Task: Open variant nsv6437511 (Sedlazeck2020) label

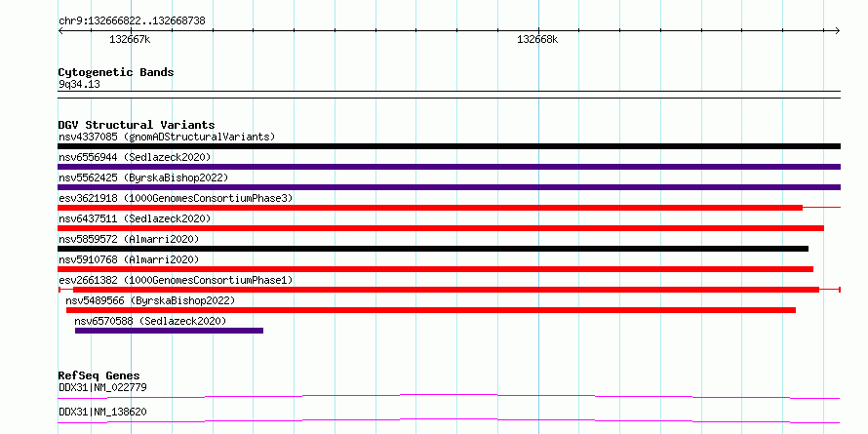Action: point(135,218)
